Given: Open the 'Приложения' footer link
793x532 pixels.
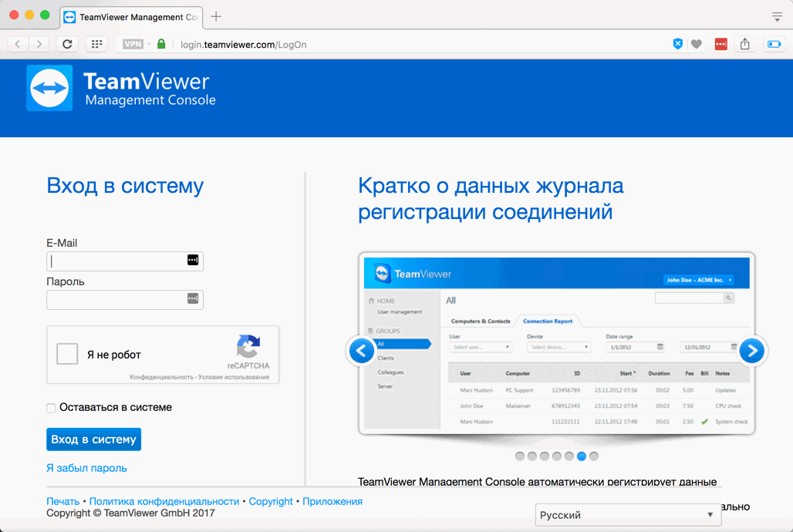Looking at the screenshot, I should (332, 502).
